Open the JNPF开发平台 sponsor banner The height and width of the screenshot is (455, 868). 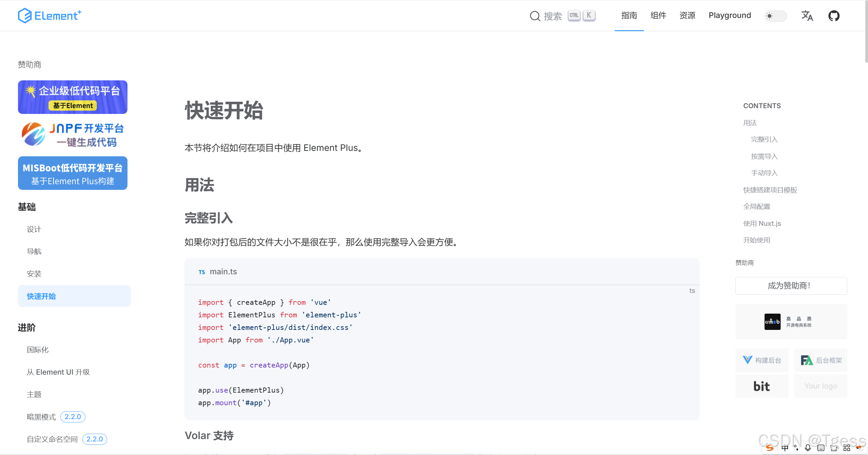coord(73,135)
